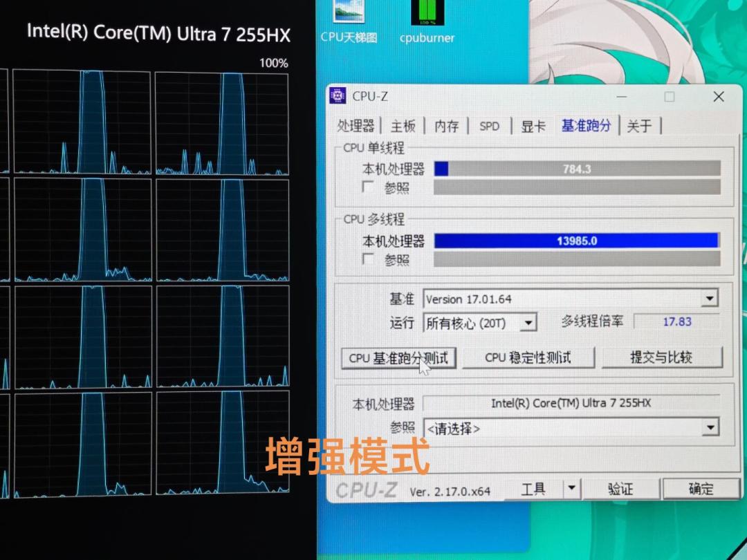The width and height of the screenshot is (747, 560).
Task: Minimize the CPU-Z window
Action: pyautogui.click(x=621, y=97)
